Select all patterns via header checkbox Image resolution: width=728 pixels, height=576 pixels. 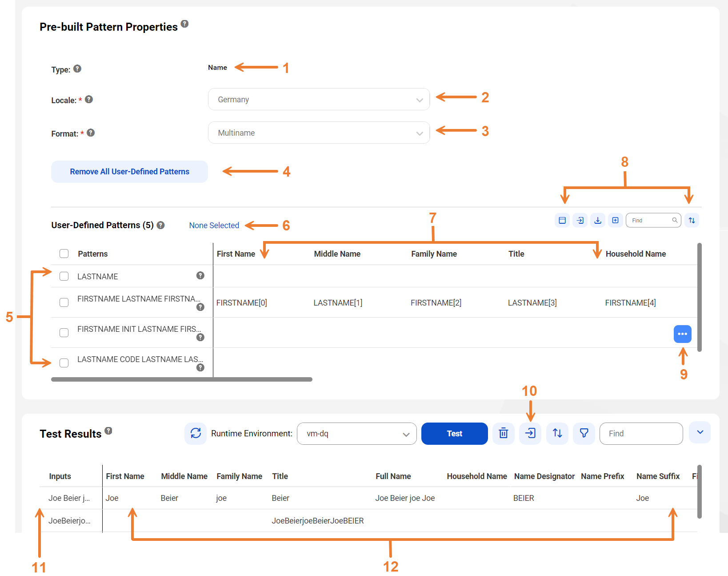(x=64, y=254)
